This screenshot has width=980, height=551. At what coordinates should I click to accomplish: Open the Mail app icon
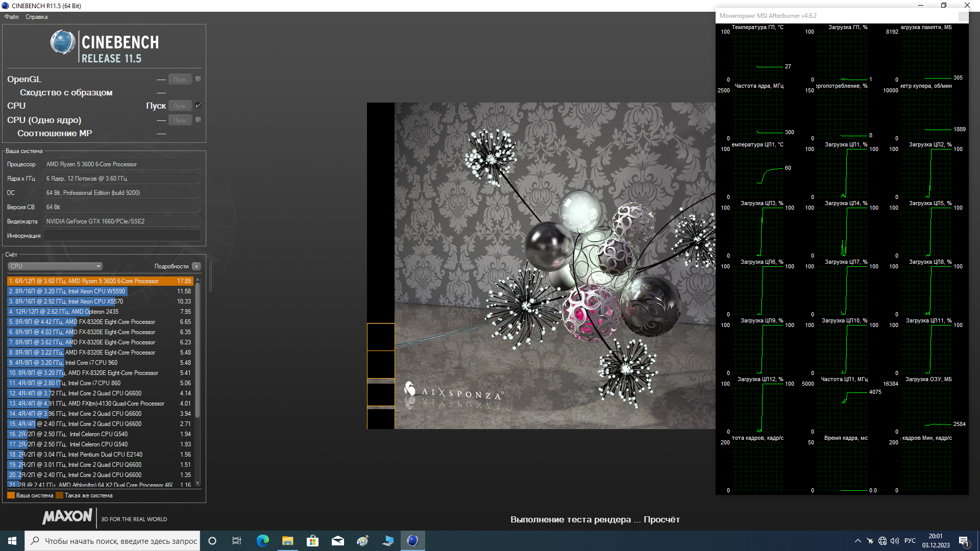338,541
